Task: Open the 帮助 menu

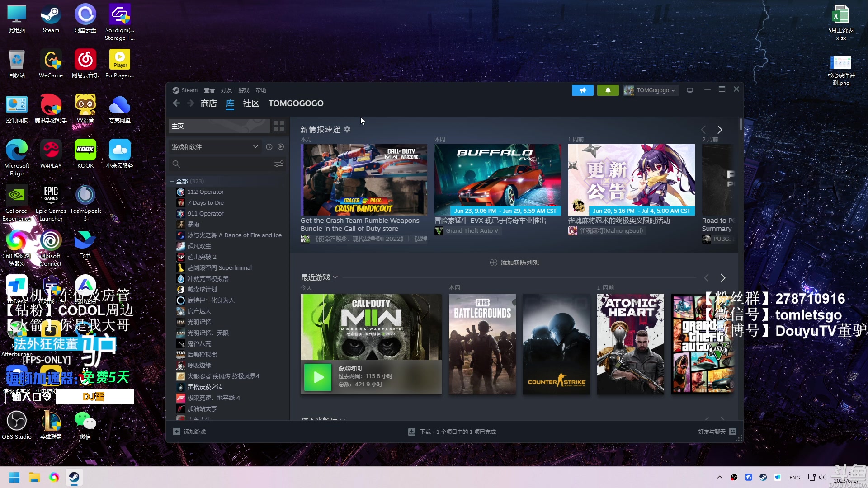Action: pos(261,90)
